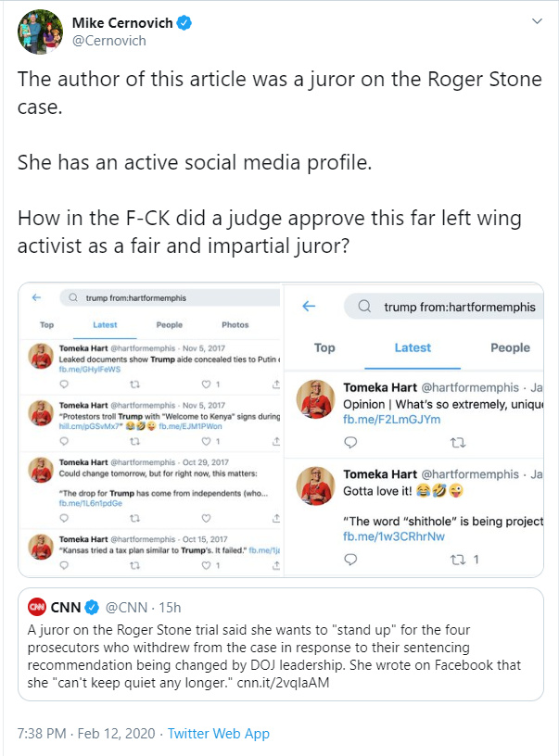This screenshot has height=756, width=559.
Task: Like the "Leaked documents show Trump" tweet
Action: tap(206, 384)
